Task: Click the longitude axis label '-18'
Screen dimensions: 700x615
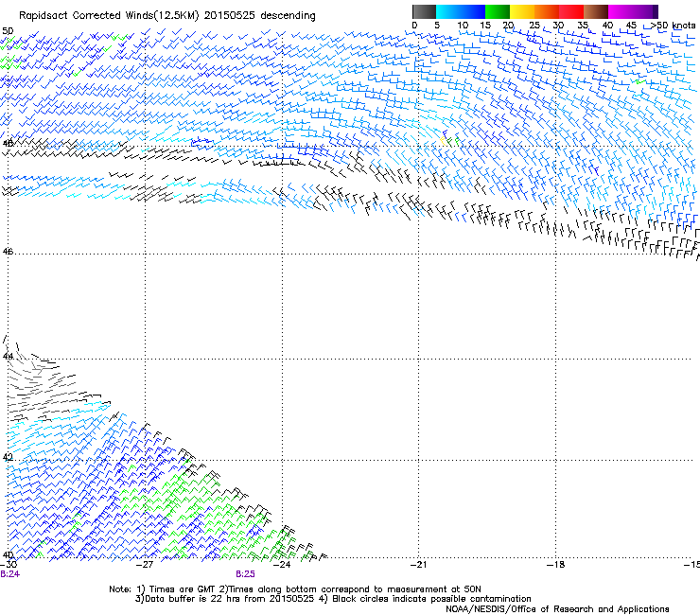Action: [x=556, y=565]
